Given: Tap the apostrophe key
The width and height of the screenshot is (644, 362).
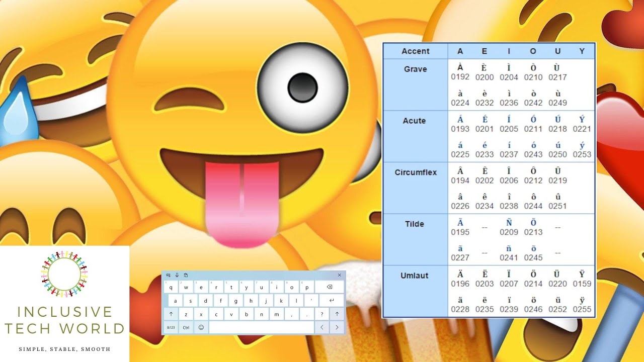Looking at the screenshot, I should pos(311,300).
